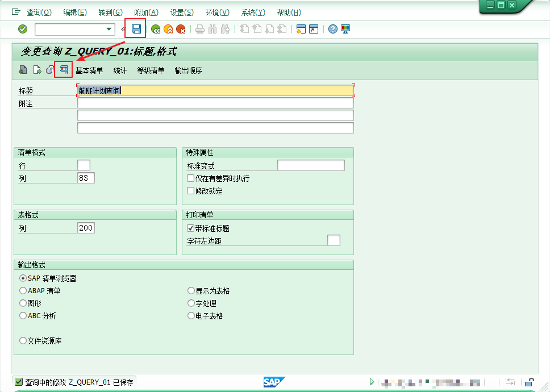Click the Print icon

(200, 29)
